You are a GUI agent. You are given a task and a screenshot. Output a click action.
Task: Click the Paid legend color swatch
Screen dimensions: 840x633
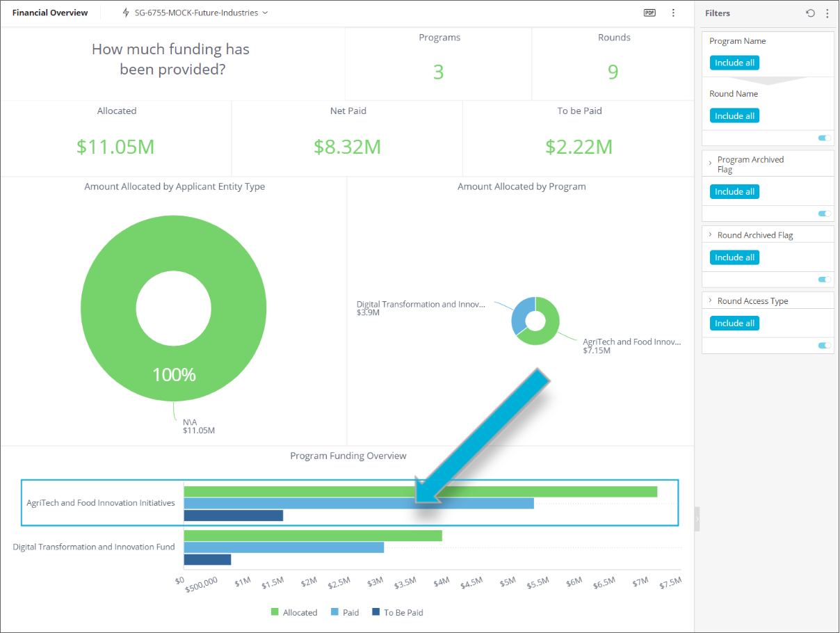coord(334,612)
